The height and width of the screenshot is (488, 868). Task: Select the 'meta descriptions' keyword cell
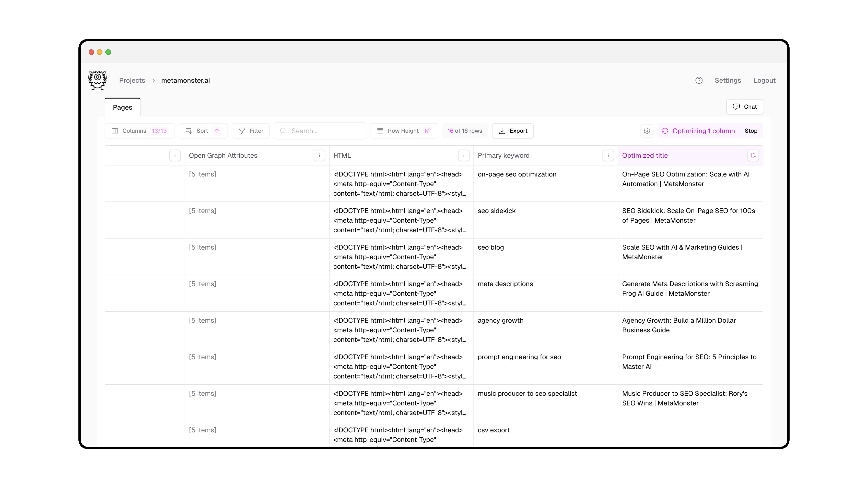[546, 293]
